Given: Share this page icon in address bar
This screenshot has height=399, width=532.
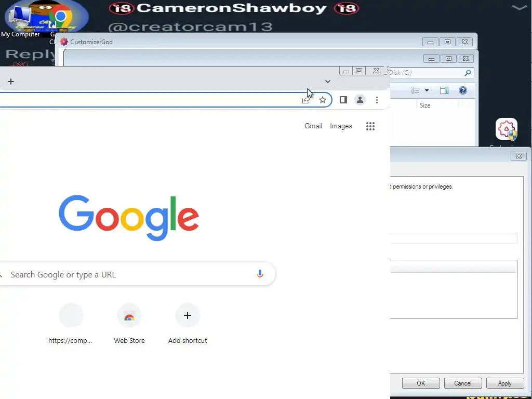Looking at the screenshot, I should tap(305, 100).
